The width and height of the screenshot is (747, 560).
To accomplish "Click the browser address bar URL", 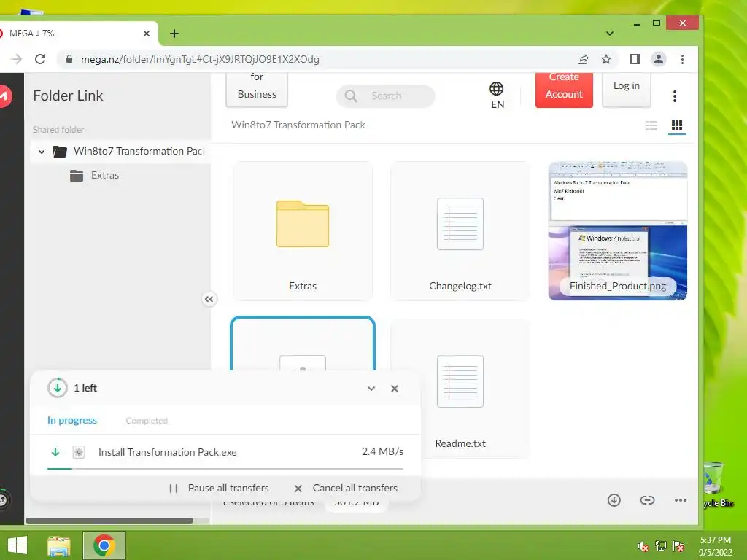I will [x=200, y=59].
